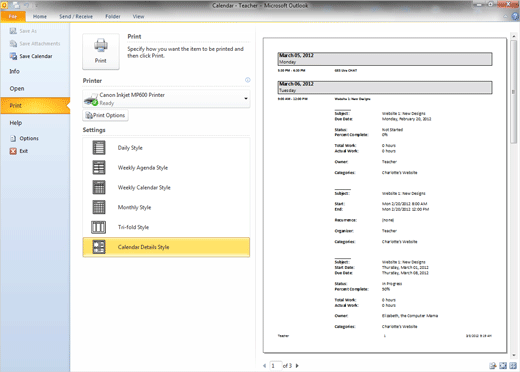Click the print preview page
The width and height of the screenshot is (520, 372).
point(385,195)
